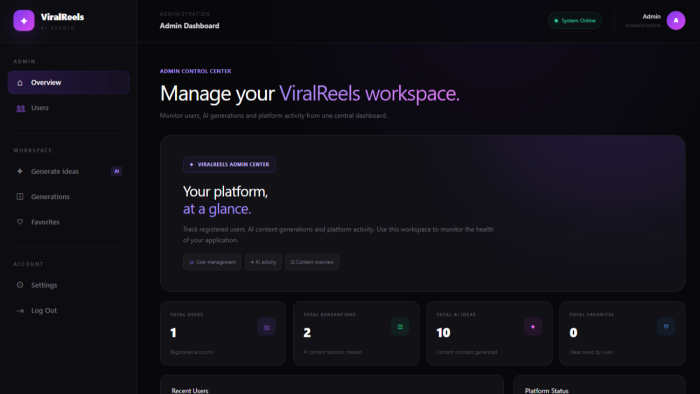Click the Total Generations value 2
The image size is (700, 394).
pos(307,333)
